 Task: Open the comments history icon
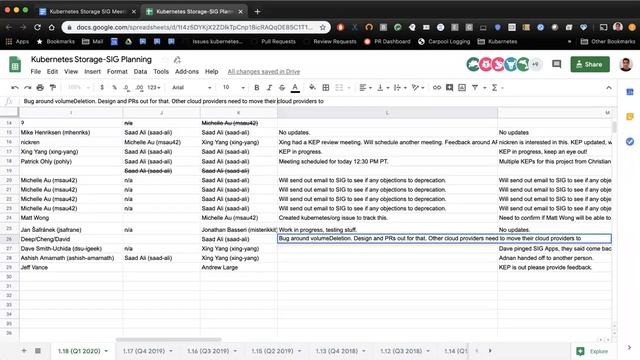556,64
